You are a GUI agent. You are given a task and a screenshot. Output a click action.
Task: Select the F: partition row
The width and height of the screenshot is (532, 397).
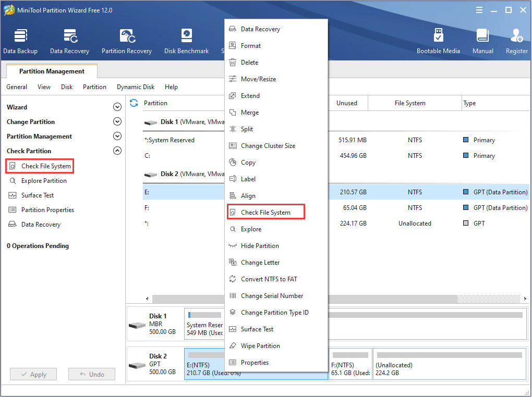pos(336,208)
